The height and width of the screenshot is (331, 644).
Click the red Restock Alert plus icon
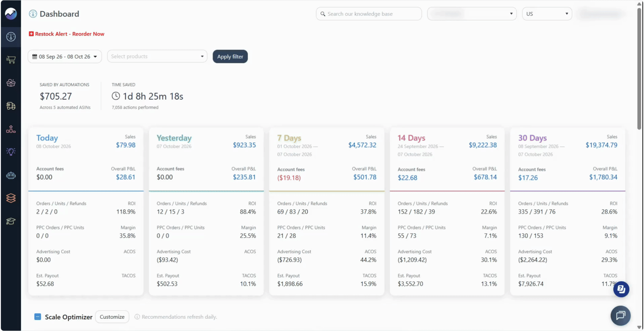31,34
